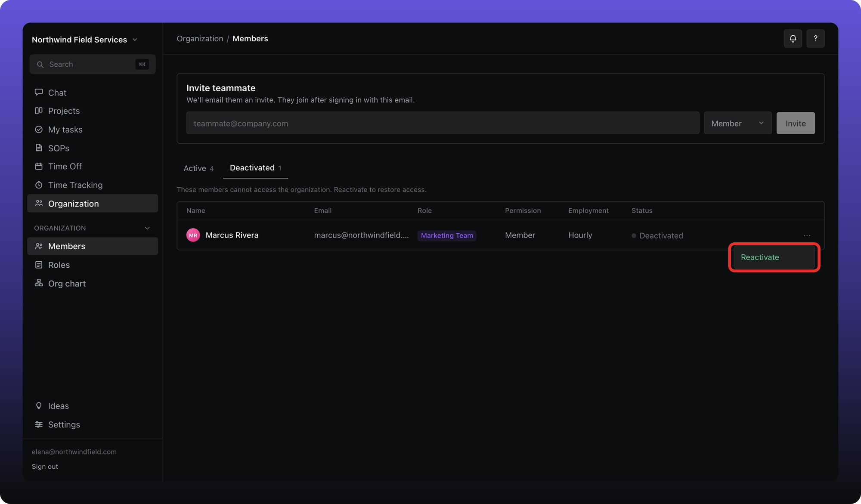Image resolution: width=861 pixels, height=504 pixels.
Task: Click the Marketing Team role badge
Action: [447, 235]
